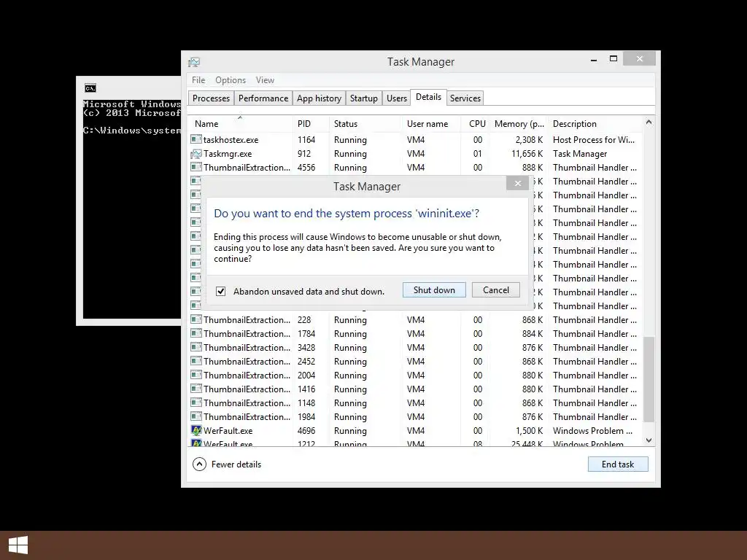Image resolution: width=747 pixels, height=560 pixels.
Task: Select the 'Taskmgr.exe' row name
Action: pos(228,154)
